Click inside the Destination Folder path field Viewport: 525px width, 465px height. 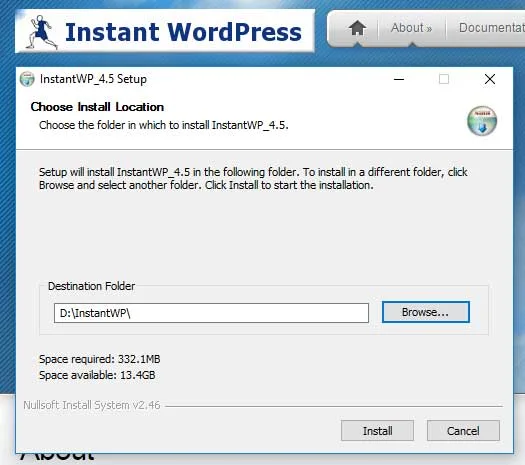point(211,313)
